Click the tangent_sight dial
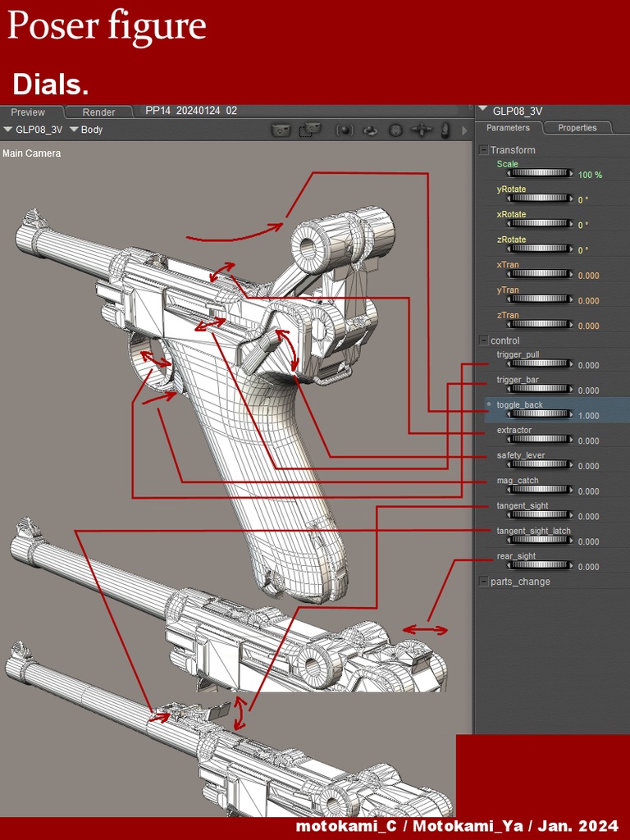The image size is (630, 840). pyautogui.click(x=540, y=515)
